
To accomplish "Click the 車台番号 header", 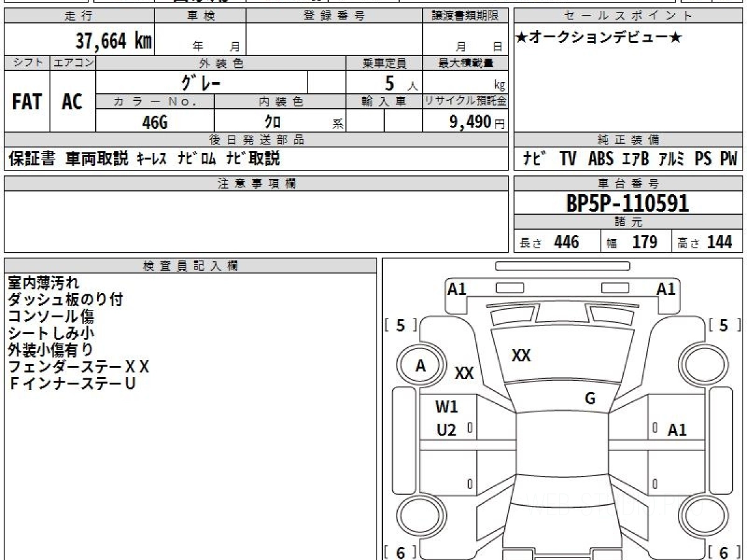I will click(628, 184).
